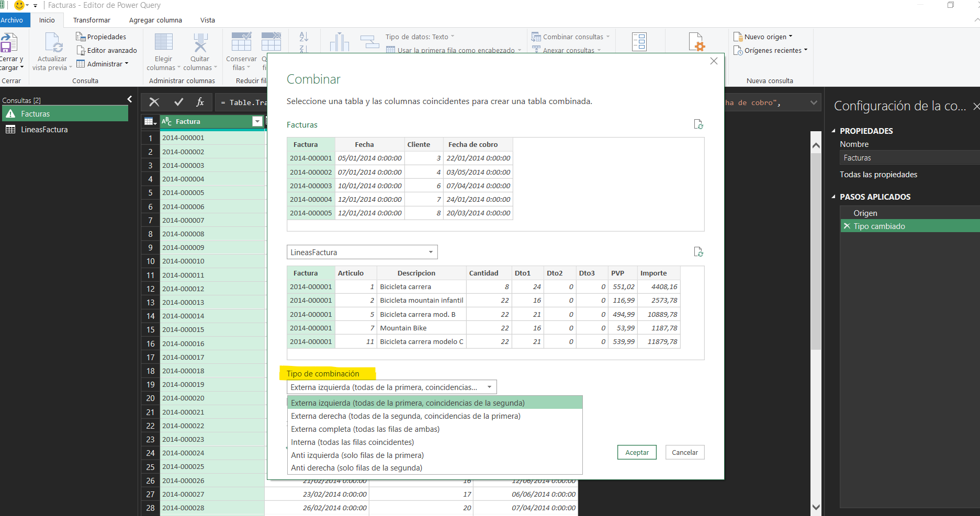
Task: Open the Tipo de combinación dropdown
Action: [x=391, y=387]
